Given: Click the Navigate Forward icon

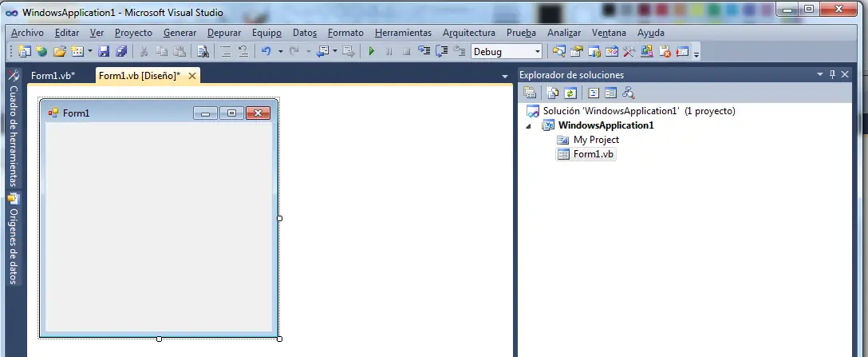Looking at the screenshot, I should (348, 52).
